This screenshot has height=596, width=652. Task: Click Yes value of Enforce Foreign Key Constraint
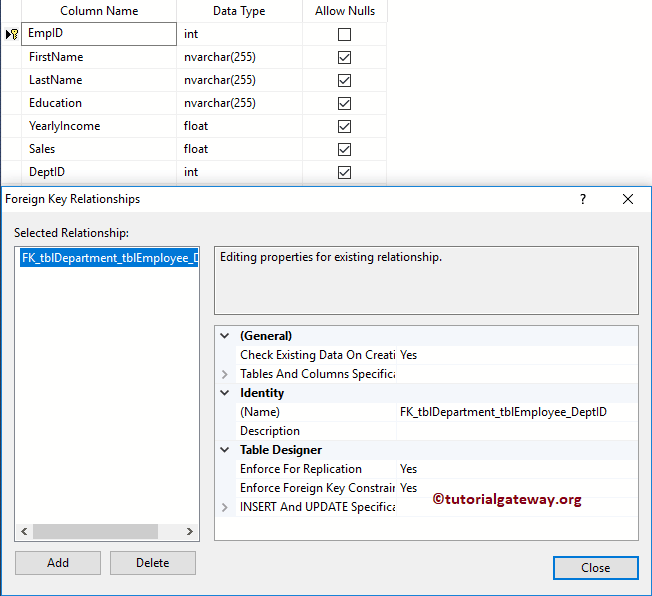(517, 488)
